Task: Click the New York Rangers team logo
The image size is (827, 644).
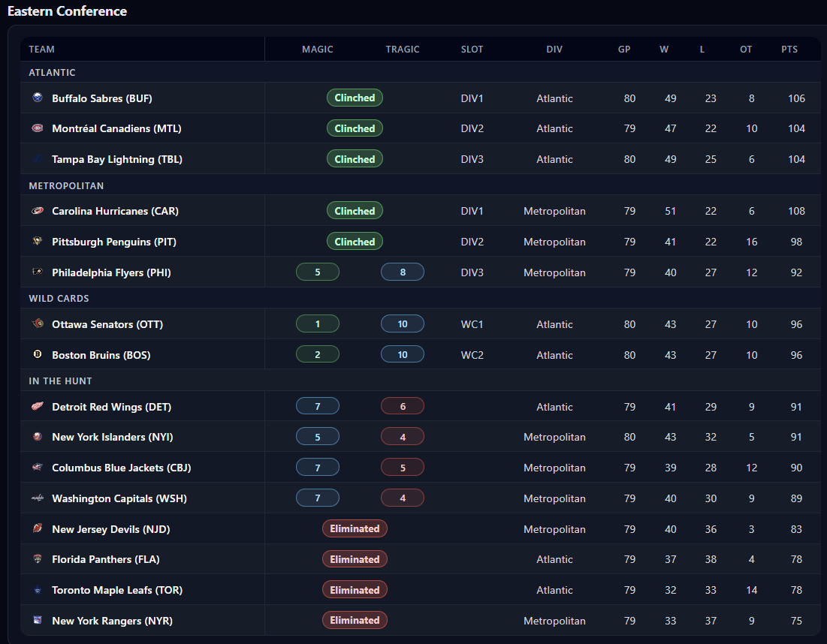Action: 38,620
